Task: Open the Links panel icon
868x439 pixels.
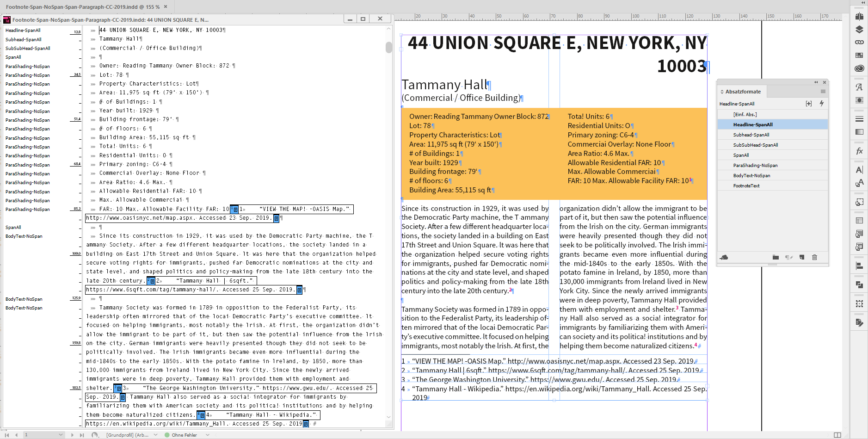Action: point(859,42)
